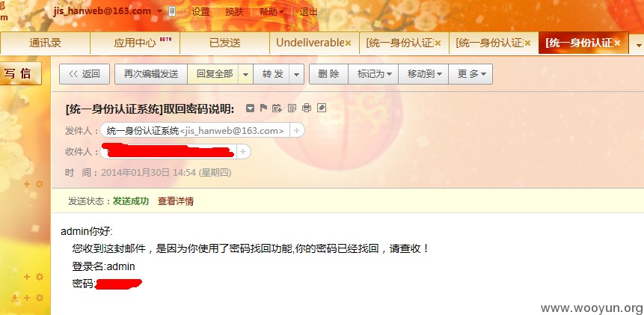
Task: Click the calendar schedule icon beside subject
Action: (x=277, y=108)
